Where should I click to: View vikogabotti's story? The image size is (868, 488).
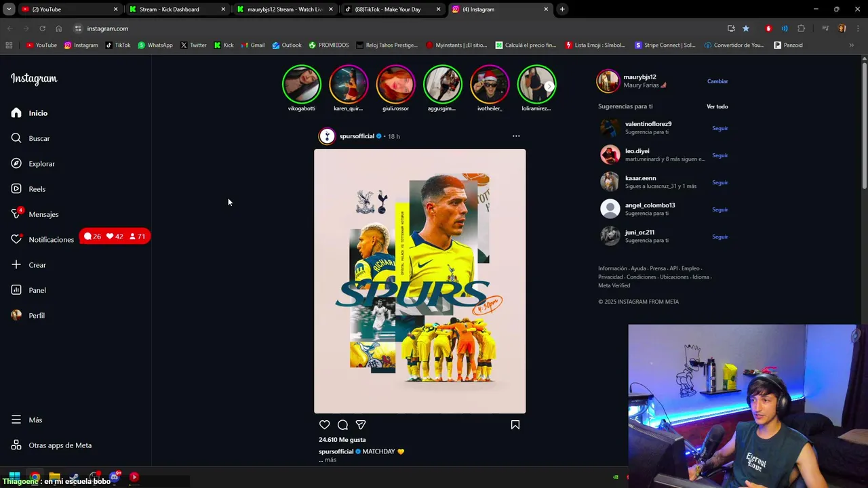301,84
